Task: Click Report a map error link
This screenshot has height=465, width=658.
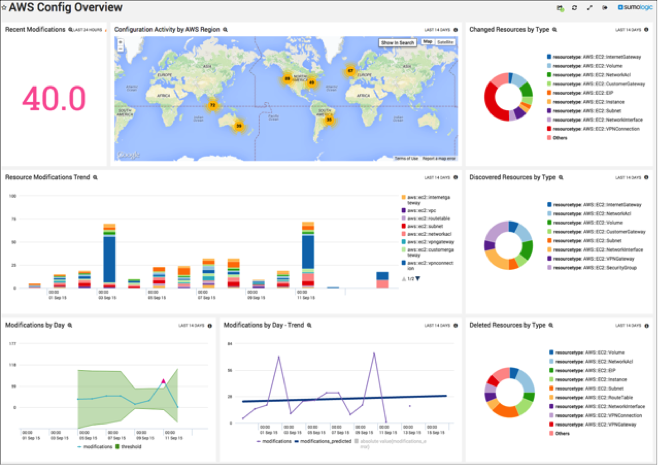Action: point(439,159)
